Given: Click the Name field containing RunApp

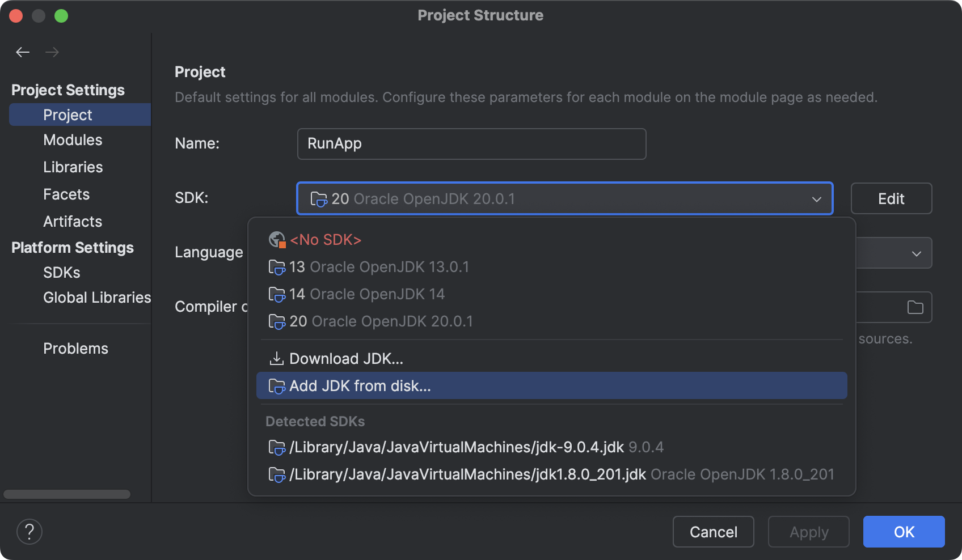Looking at the screenshot, I should click(471, 143).
